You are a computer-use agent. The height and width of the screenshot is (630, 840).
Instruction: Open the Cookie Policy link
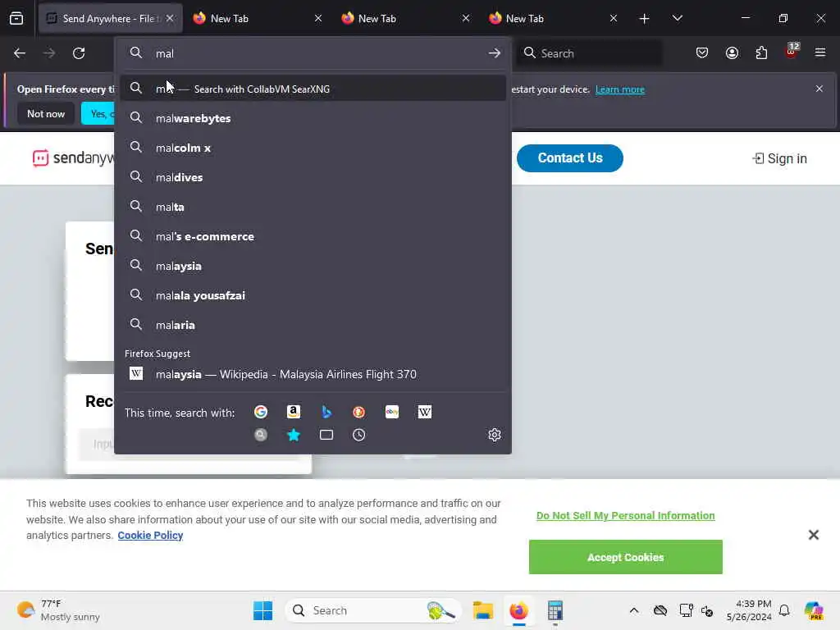(x=150, y=535)
